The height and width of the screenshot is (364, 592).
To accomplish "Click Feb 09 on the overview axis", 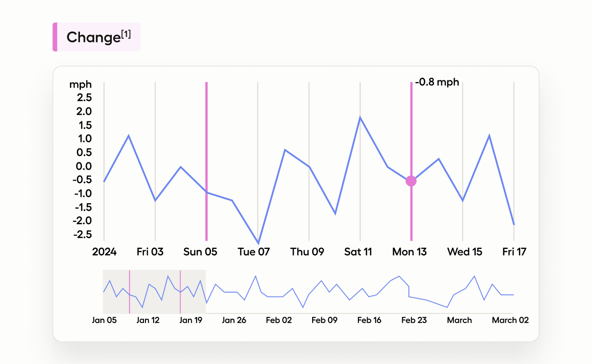I will pos(324,320).
